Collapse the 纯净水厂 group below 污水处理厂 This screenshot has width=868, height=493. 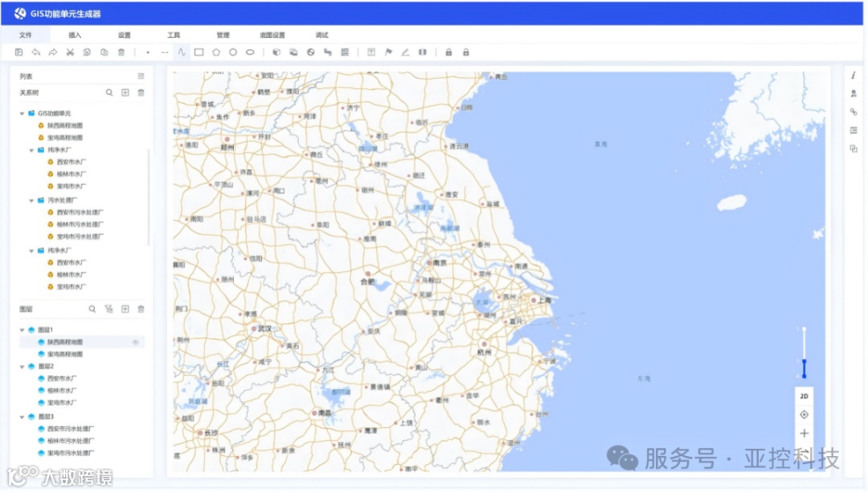click(x=31, y=251)
